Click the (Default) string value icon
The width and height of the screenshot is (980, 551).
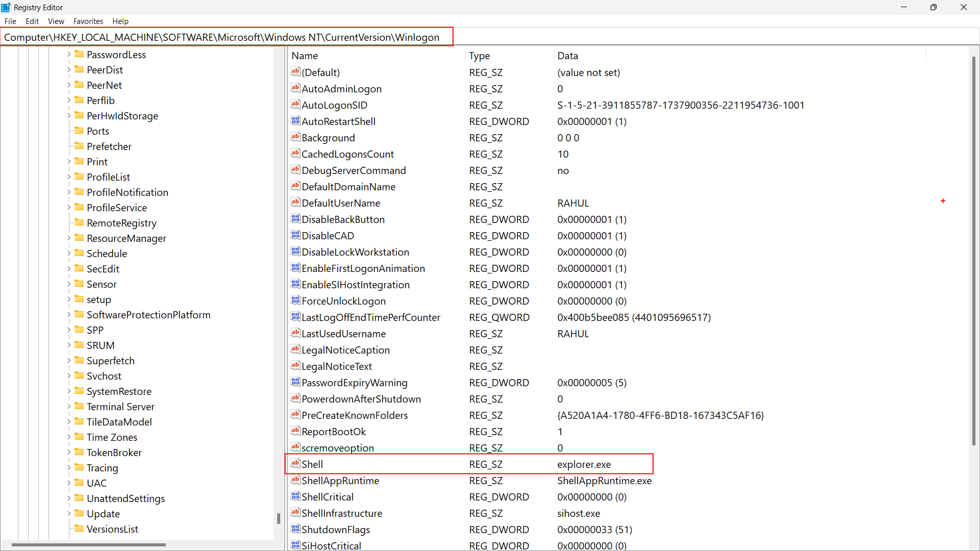(x=296, y=72)
